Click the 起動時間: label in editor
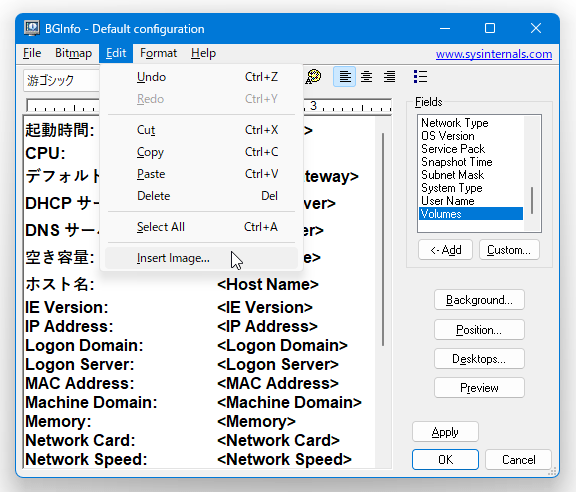Image resolution: width=576 pixels, height=492 pixels. click(x=60, y=130)
